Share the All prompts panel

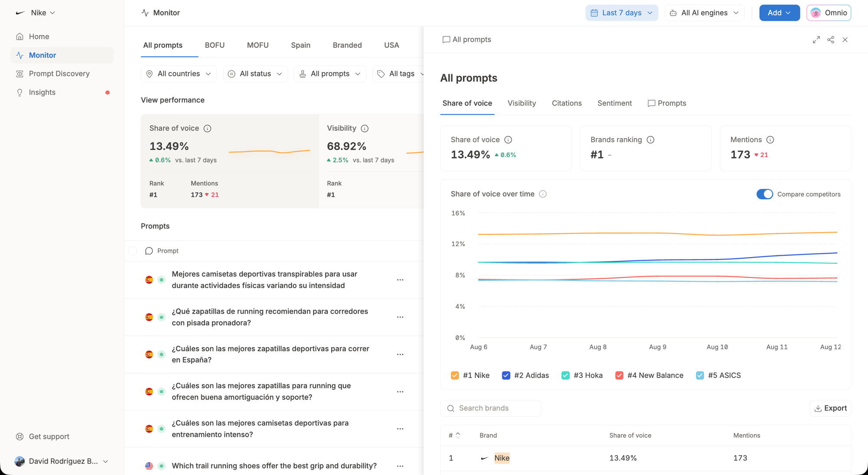pos(831,40)
